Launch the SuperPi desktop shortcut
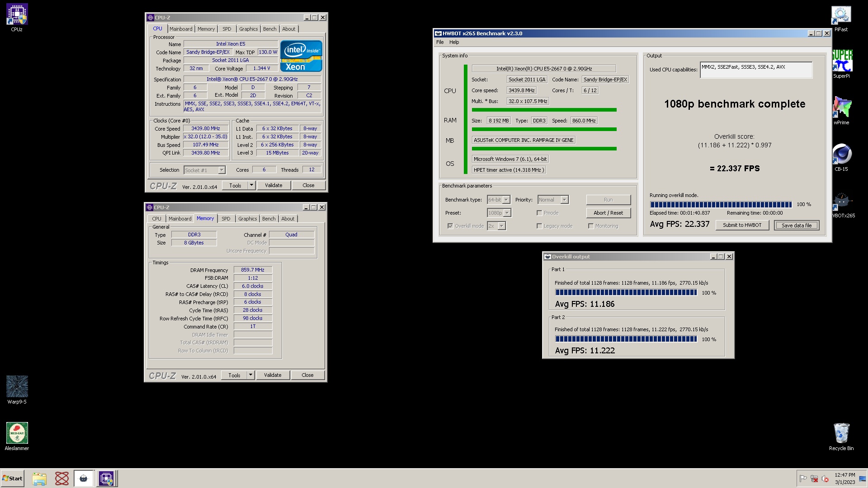Screen dimensions: 868x488 (841, 64)
